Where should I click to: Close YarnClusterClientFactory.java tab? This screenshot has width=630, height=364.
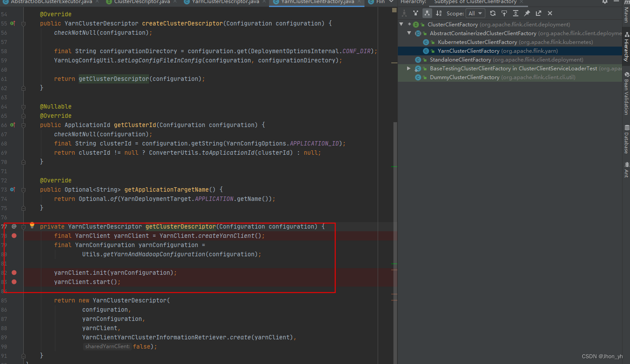359,2
